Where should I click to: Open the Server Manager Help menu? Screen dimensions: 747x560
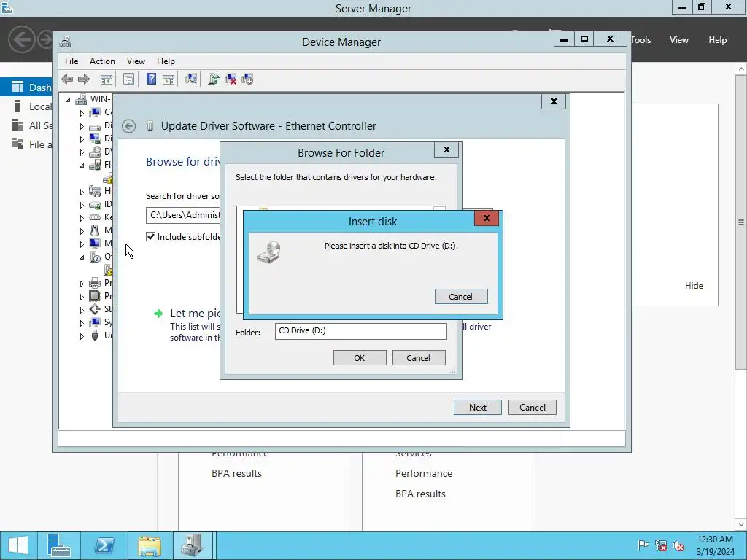click(x=718, y=40)
